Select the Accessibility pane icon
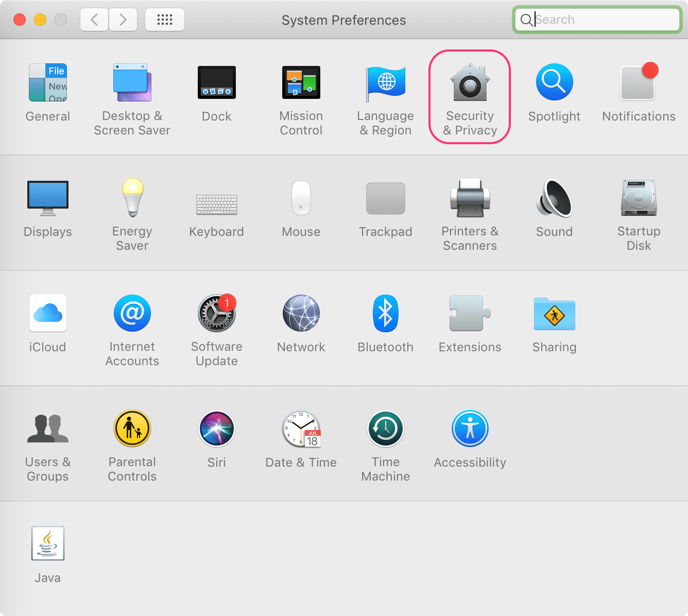The image size is (688, 616). [470, 429]
